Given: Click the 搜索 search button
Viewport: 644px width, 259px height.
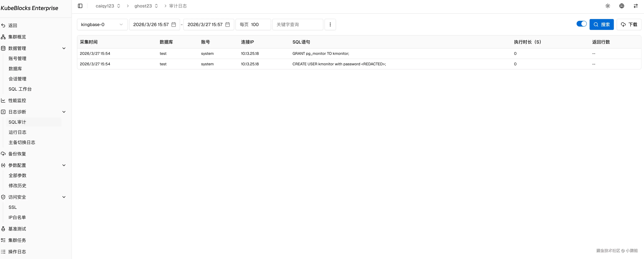Looking at the screenshot, I should click(x=602, y=24).
